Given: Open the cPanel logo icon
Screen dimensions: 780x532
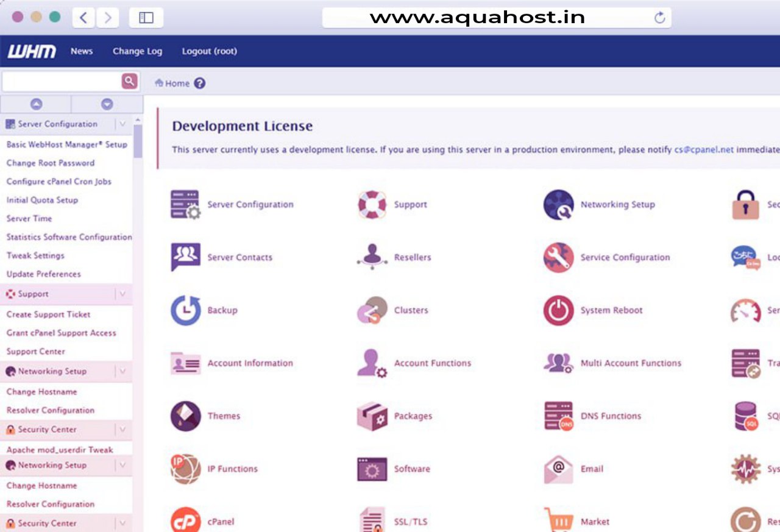Looking at the screenshot, I should click(185, 520).
